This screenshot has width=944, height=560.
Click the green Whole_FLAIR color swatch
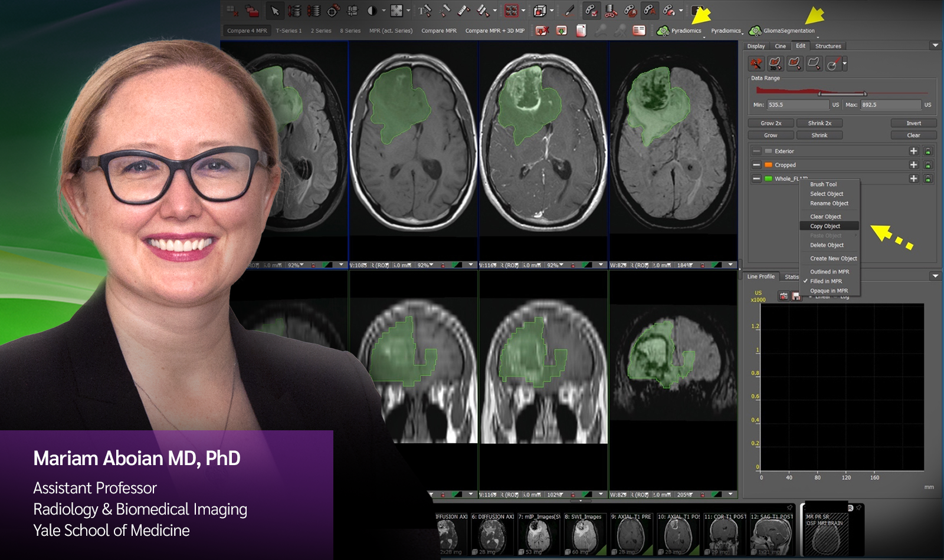pyautogui.click(x=768, y=179)
